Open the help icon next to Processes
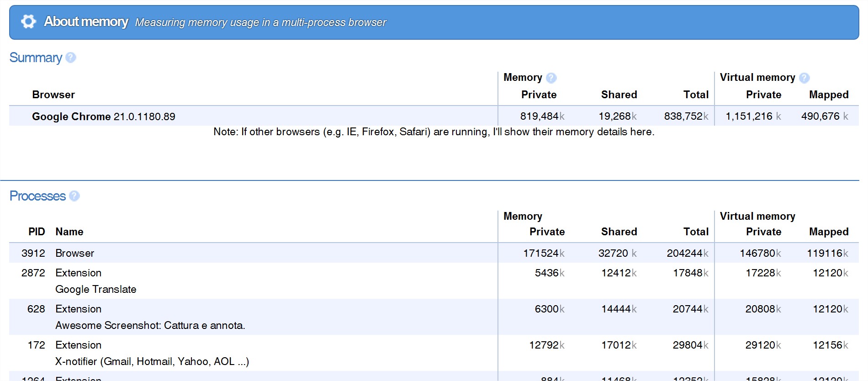 tap(74, 196)
